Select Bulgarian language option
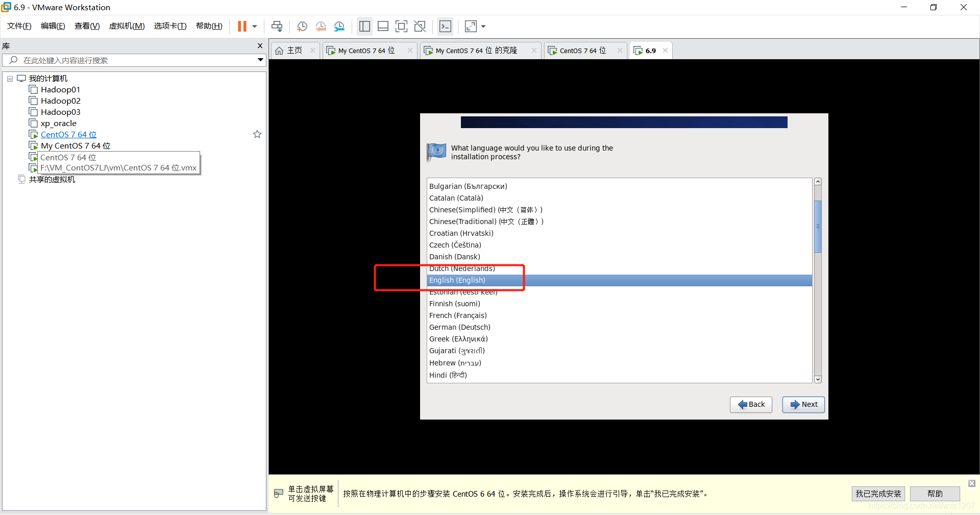Screen dimensions: 980x515 tap(619, 186)
